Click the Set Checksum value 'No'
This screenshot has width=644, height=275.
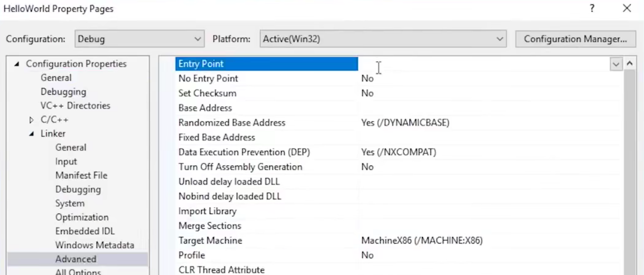coord(367,93)
